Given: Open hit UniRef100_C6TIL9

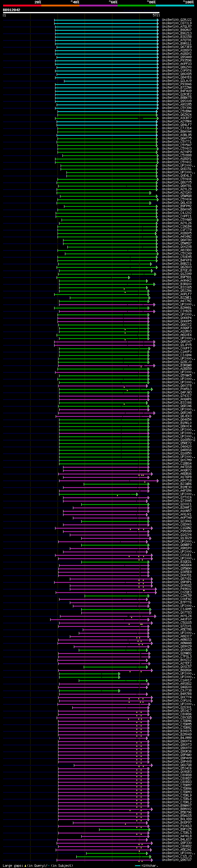Looking at the screenshot, I should (x=177, y=23).
